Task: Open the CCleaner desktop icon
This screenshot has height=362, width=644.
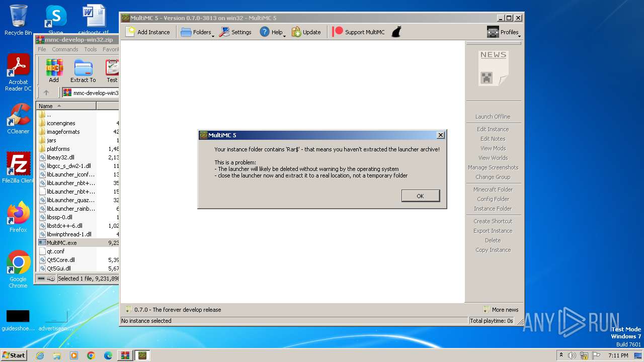Action: point(18,119)
